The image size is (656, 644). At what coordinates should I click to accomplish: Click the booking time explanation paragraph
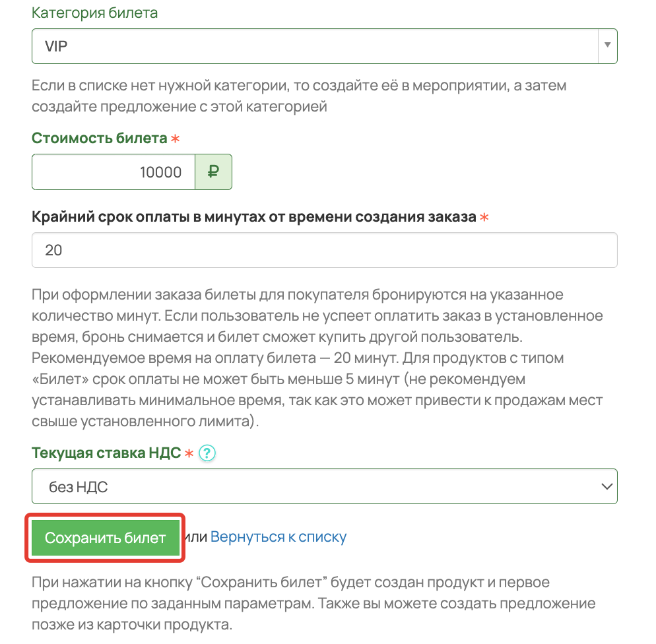click(317, 358)
